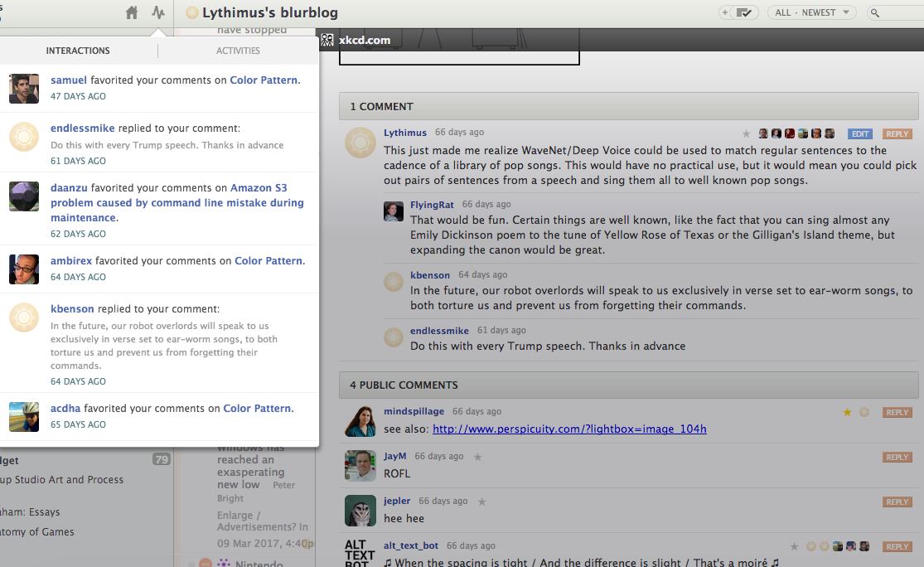Reply to jepler's comment
The image size is (924, 567).
pos(897,502)
